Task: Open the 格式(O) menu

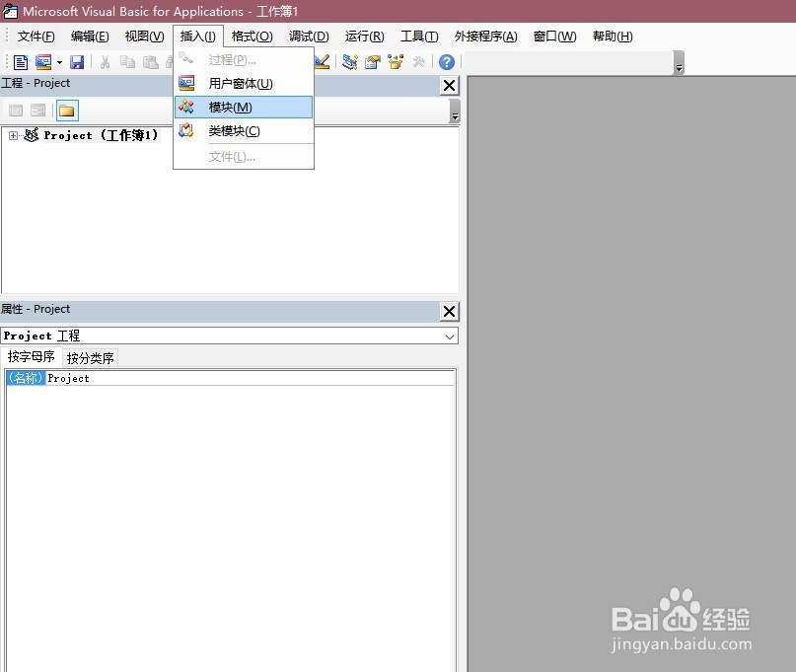Action: (x=252, y=37)
